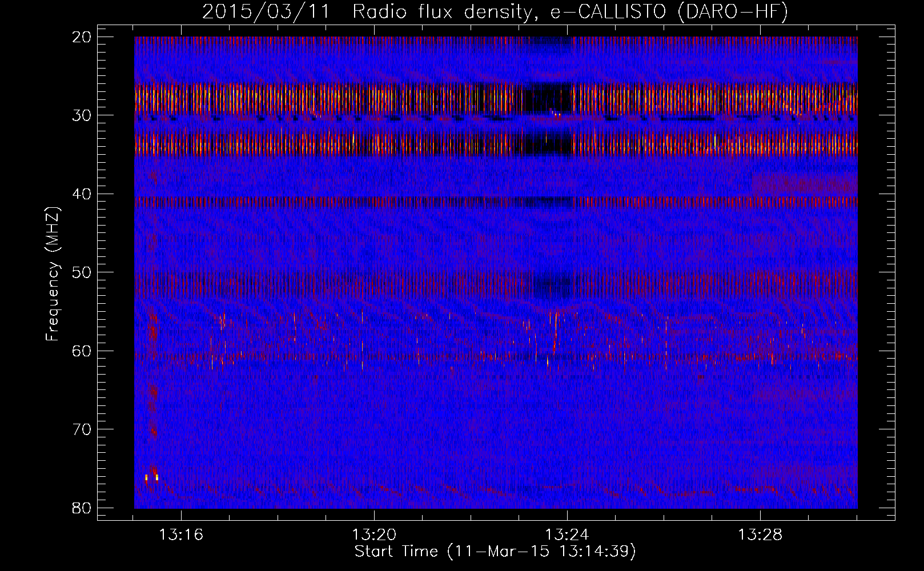
Task: Click the 'Start Time (11-Mar-15 13:14:39)' label
Action: pyautogui.click(x=495, y=552)
